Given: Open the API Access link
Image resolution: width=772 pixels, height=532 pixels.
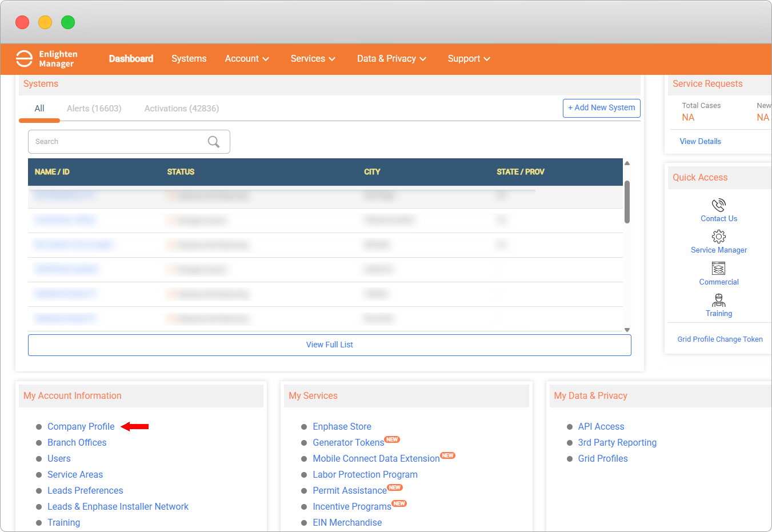Looking at the screenshot, I should coord(601,427).
